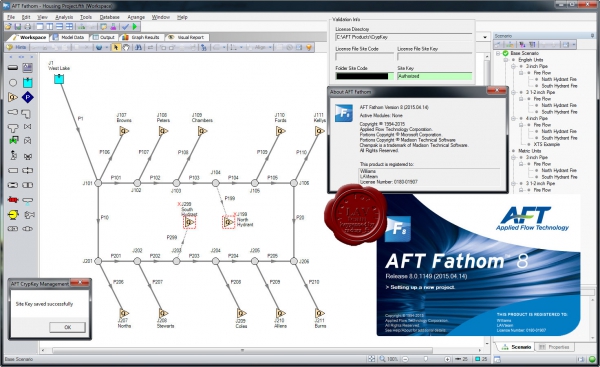Open the Analysis menu

[64, 17]
